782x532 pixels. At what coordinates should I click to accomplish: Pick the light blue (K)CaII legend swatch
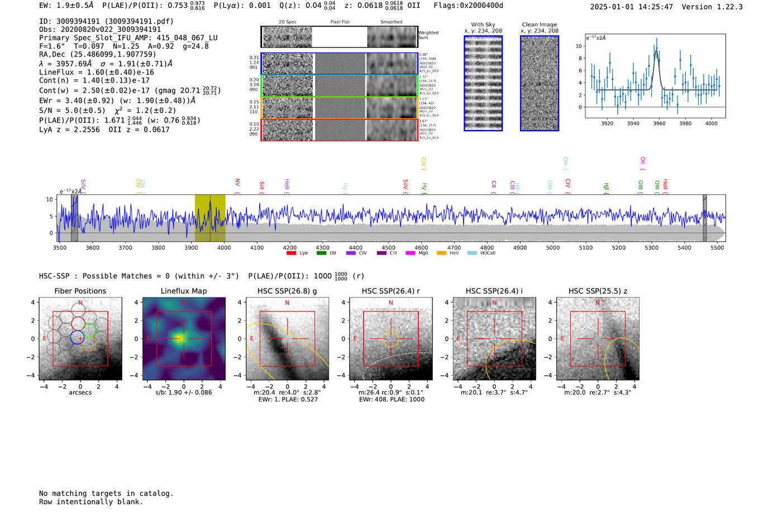click(473, 253)
